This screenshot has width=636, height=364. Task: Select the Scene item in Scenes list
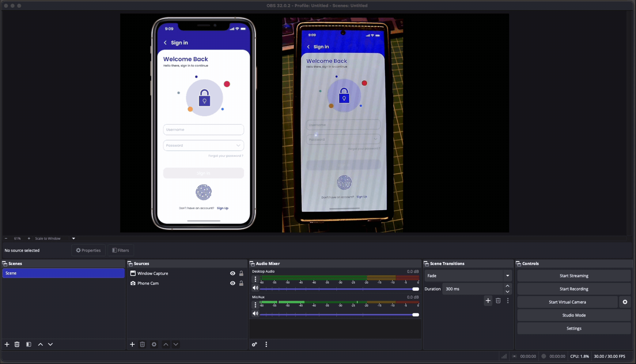pos(63,273)
